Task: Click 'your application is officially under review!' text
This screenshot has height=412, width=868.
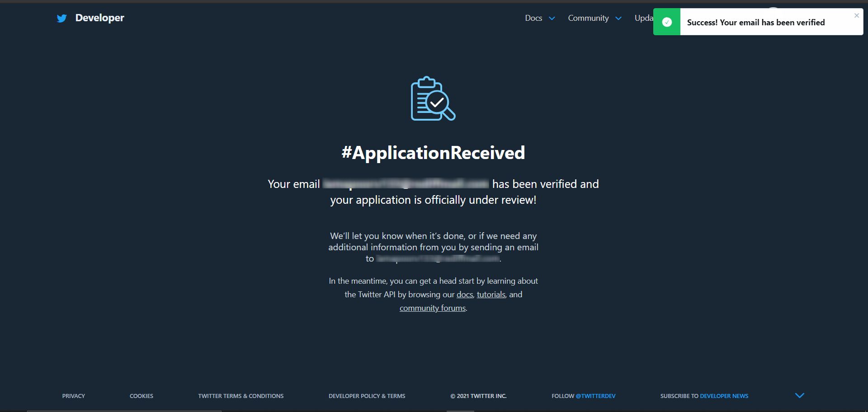Action: click(x=433, y=200)
